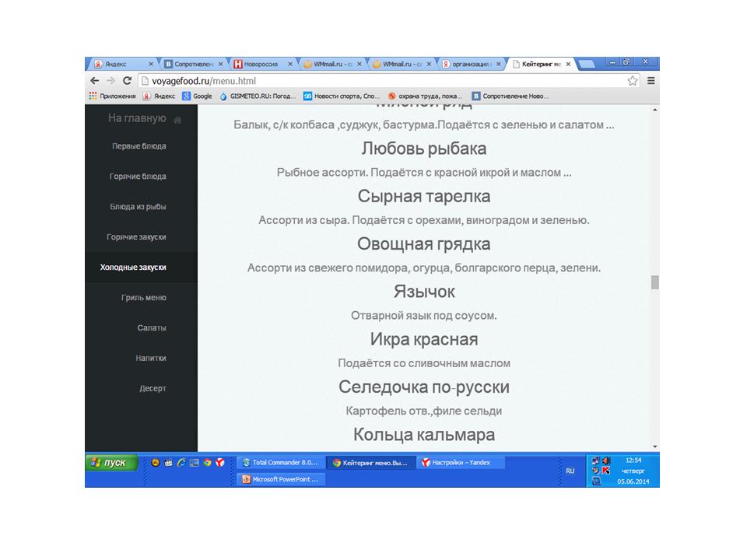Image resolution: width=747 pixels, height=560 pixels.
Task: Click the home icon beside На главную
Action: [x=178, y=120]
